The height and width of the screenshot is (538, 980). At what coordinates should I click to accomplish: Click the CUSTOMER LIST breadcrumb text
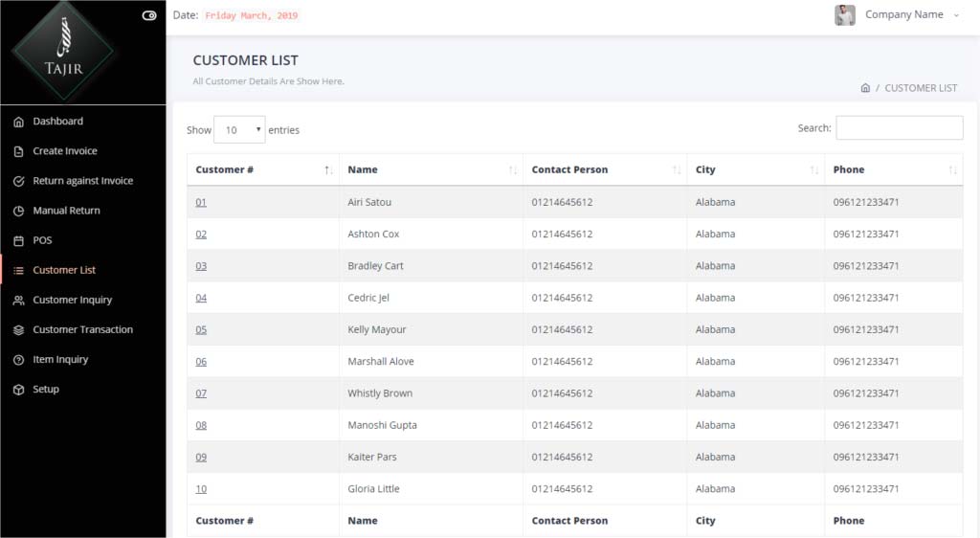pos(921,88)
